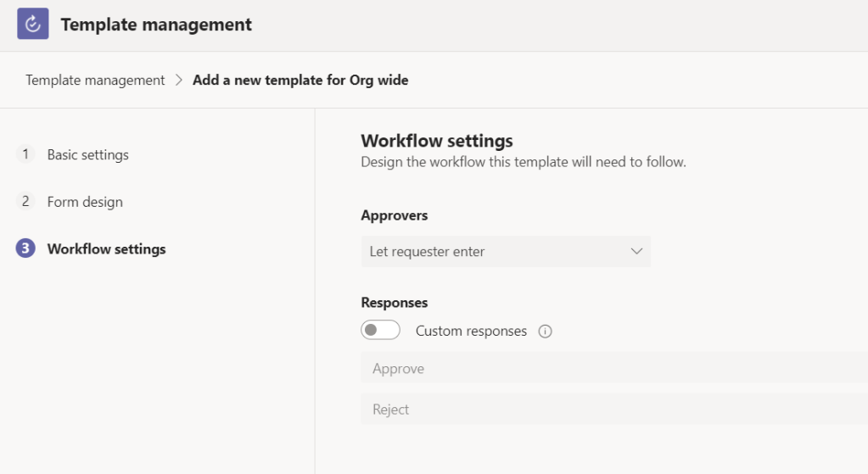Screen dimensions: 868x474
Task: Click the Workflow settings main heading
Action: click(437, 141)
